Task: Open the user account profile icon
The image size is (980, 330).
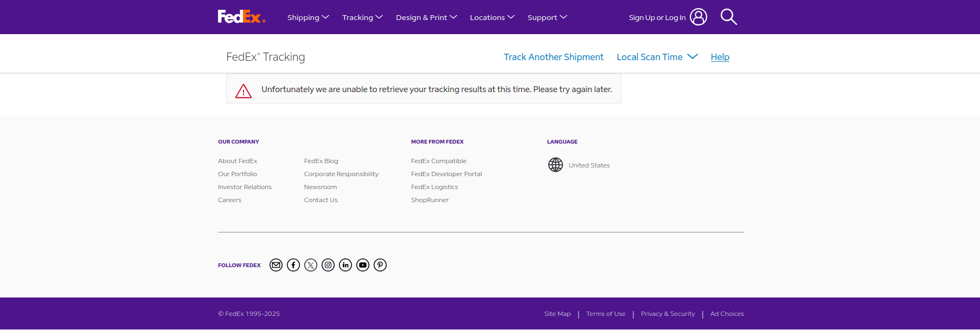Action: click(699, 17)
